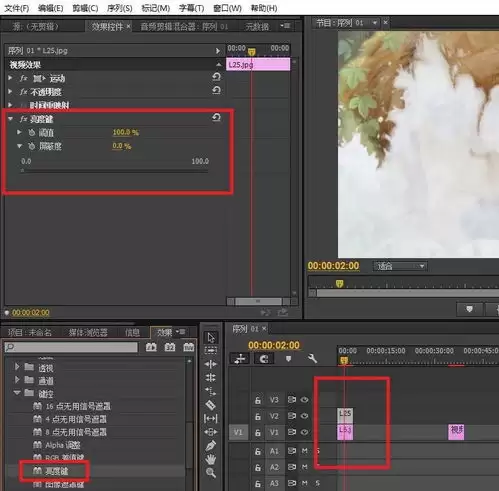
Task: Expand the 通道 effects folder
Action: (x=17, y=380)
